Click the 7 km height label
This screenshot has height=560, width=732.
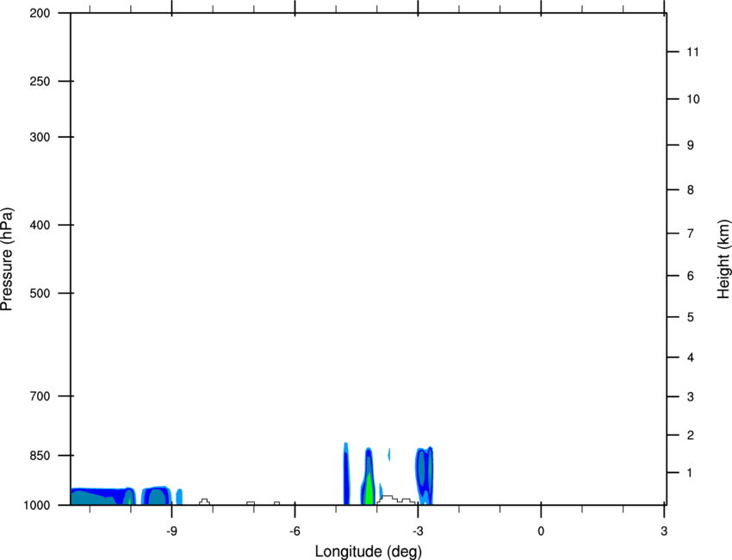(x=691, y=233)
